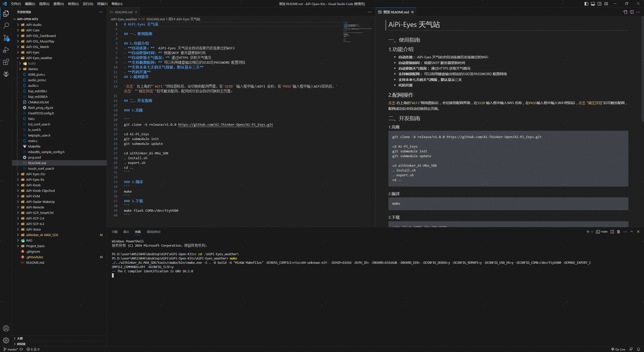Toggle the bottom panel visibility
The image size is (644, 352).
tap(593, 4)
